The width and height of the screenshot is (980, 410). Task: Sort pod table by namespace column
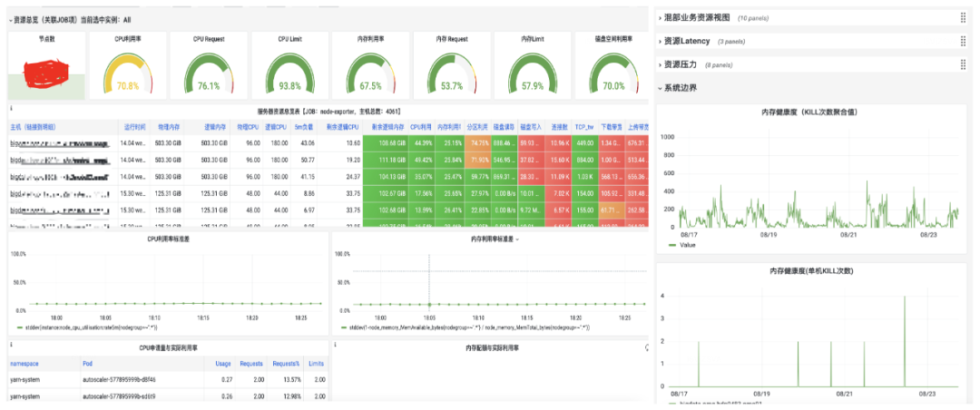pos(24,363)
